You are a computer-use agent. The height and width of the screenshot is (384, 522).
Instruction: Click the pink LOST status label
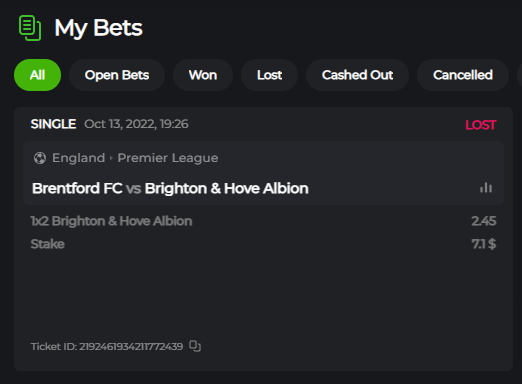481,125
